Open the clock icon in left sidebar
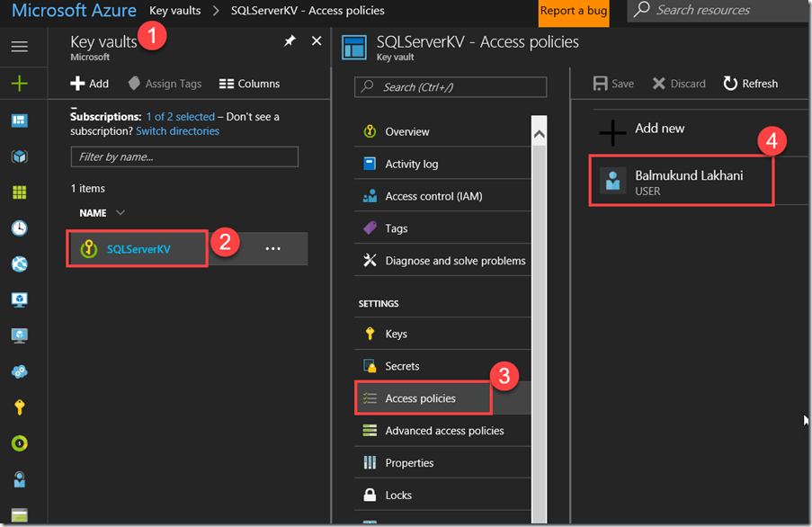This screenshot has width=812, height=527. pos(19,228)
